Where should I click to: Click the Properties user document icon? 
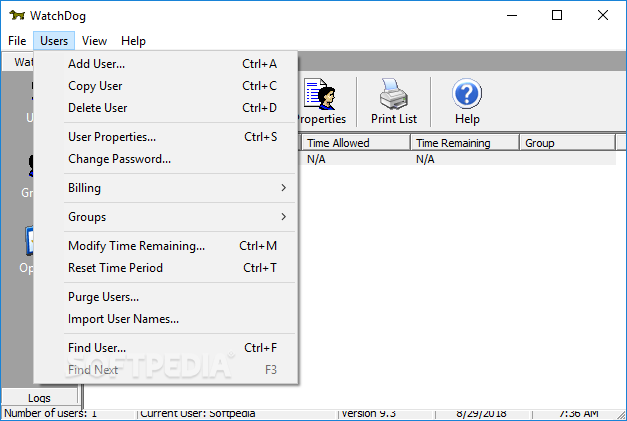coord(320,94)
